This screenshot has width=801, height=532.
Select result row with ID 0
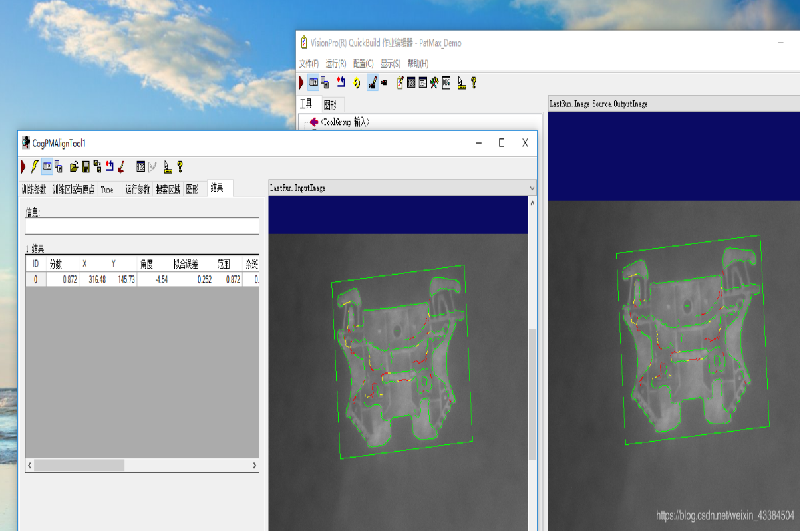(36, 279)
